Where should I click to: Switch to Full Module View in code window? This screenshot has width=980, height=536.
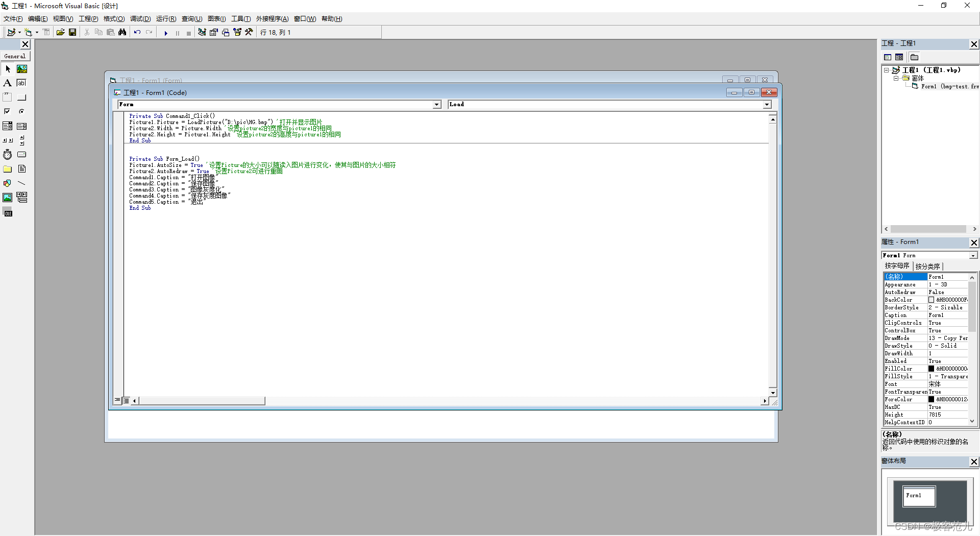pos(126,401)
